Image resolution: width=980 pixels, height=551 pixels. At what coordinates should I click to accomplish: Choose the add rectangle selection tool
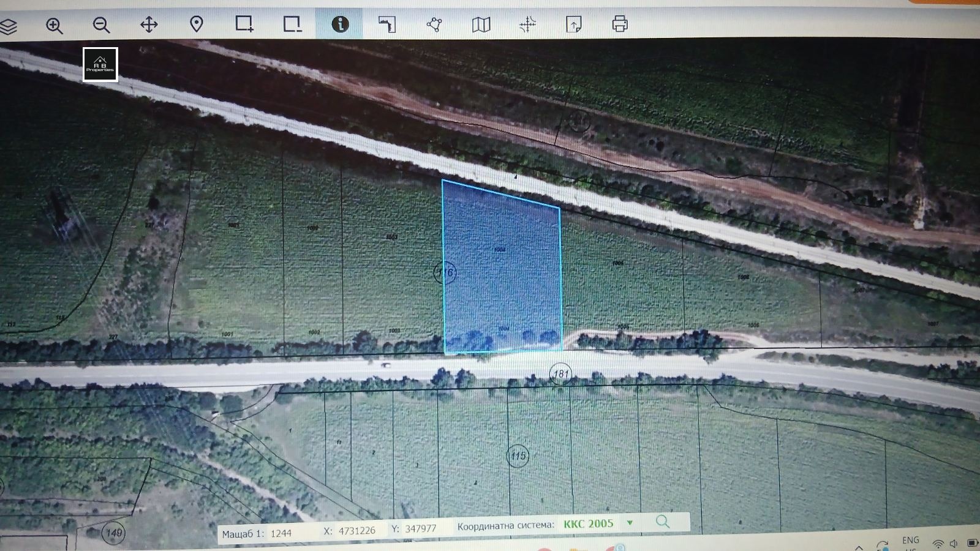coord(244,24)
